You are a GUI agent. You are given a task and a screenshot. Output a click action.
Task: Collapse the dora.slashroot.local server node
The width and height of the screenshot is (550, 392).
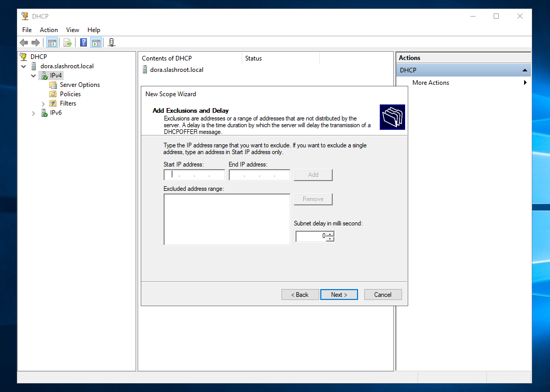tap(24, 66)
